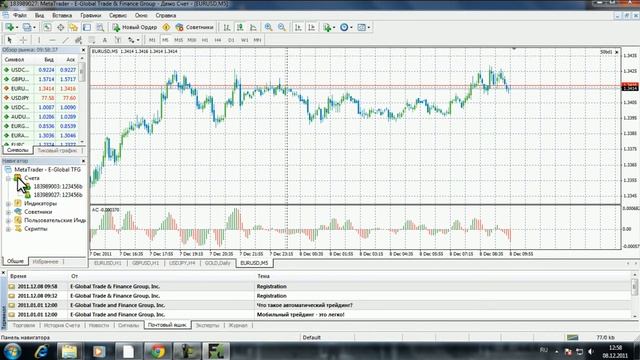Screen dimensions: 640x360
Task: Toggle the Navigator folder-star toolbar icon
Action: [x=73, y=27]
